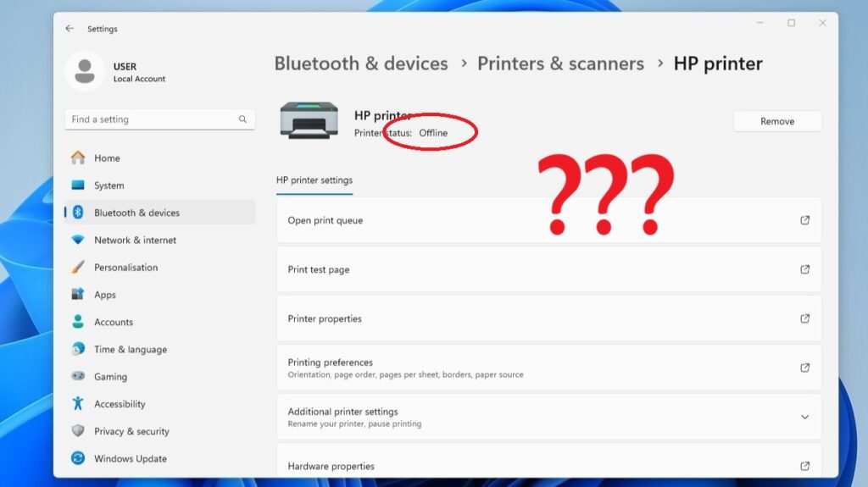Open Personalisation via paintbrush icon
This screenshot has width=868, height=487.
[x=78, y=268]
